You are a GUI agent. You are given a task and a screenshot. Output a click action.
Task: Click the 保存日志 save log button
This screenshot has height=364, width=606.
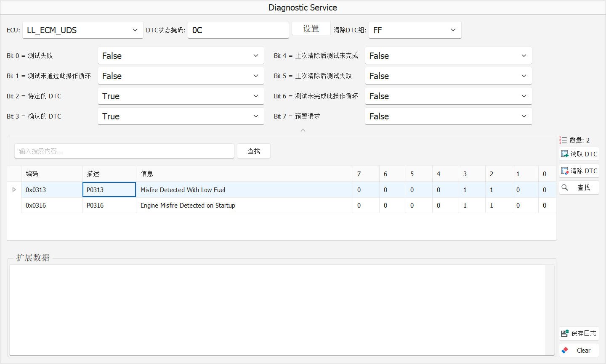point(579,333)
